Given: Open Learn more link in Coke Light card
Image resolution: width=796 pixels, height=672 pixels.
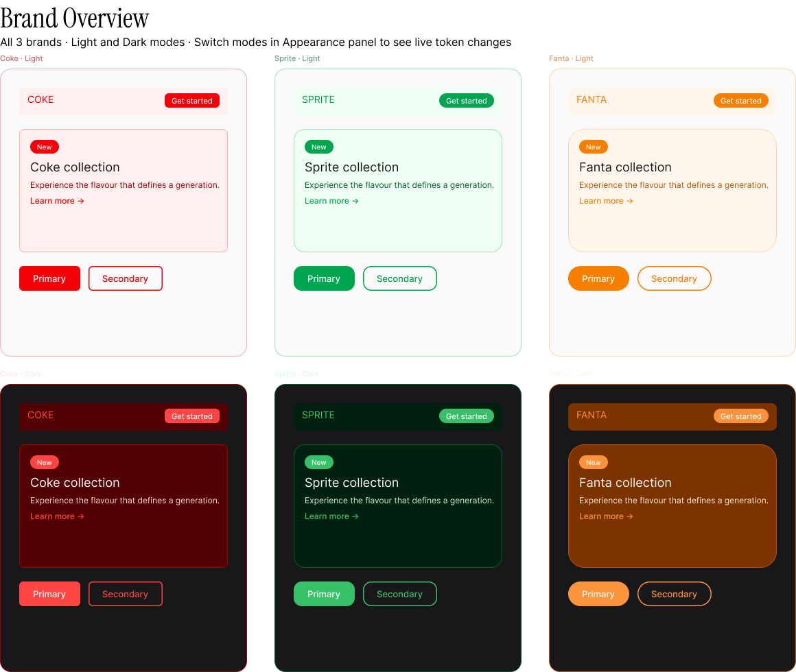Looking at the screenshot, I should [x=57, y=201].
